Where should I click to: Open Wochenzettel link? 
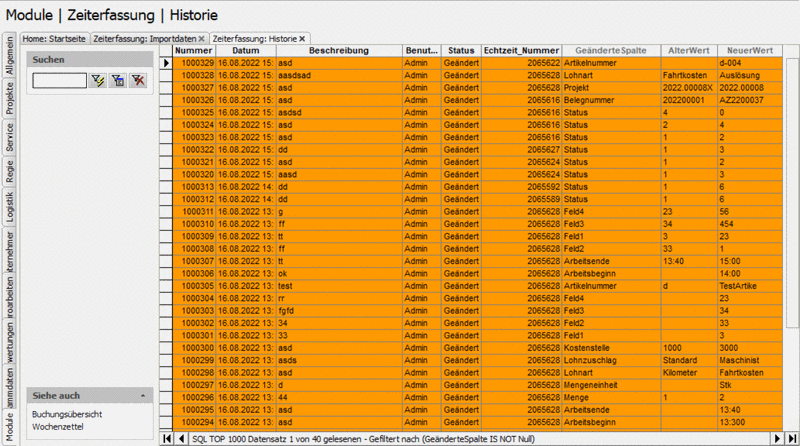57,427
